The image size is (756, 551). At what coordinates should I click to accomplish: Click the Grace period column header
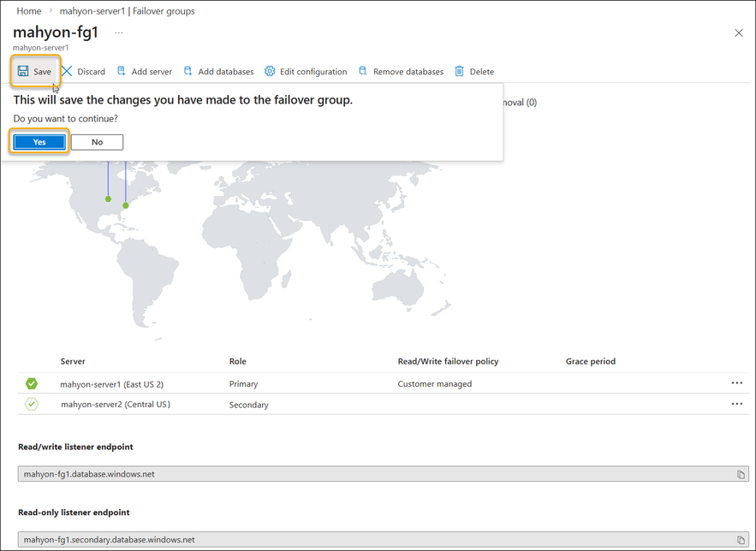point(591,361)
